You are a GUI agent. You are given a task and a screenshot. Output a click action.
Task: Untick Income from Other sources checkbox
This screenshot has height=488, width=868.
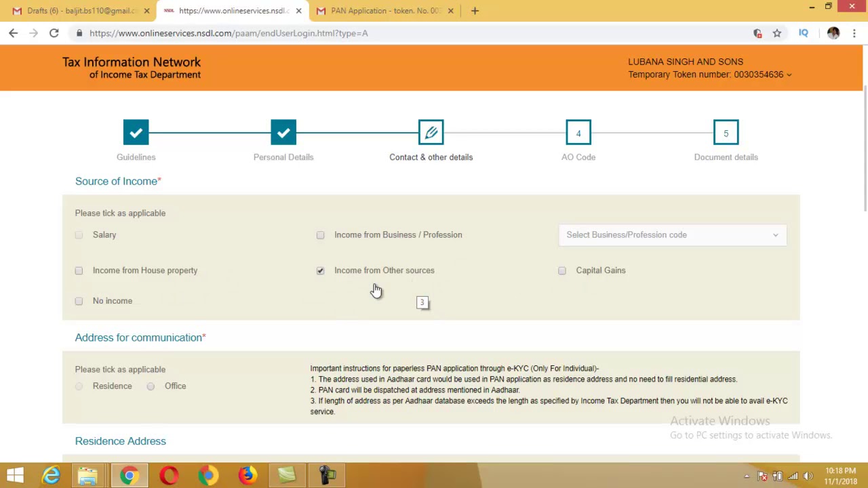[x=320, y=270]
